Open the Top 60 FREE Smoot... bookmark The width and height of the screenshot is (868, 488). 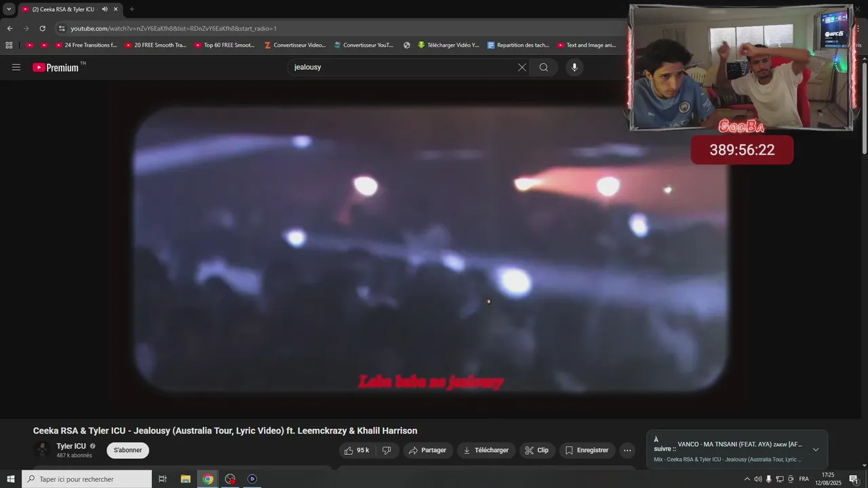pos(225,45)
